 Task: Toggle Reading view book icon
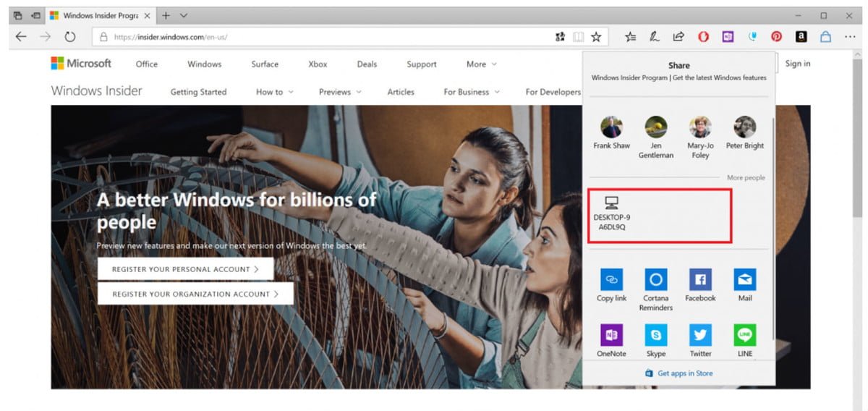click(578, 36)
